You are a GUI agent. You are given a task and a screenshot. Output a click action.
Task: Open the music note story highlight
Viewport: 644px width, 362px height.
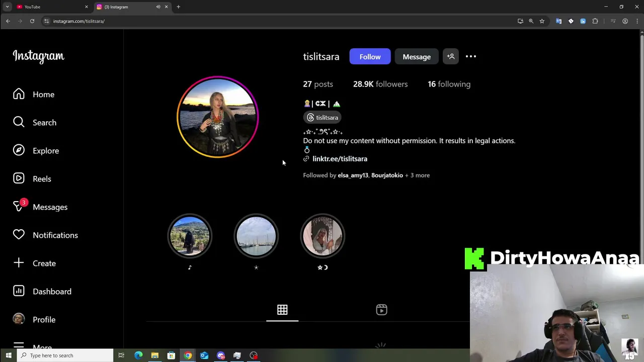click(190, 236)
